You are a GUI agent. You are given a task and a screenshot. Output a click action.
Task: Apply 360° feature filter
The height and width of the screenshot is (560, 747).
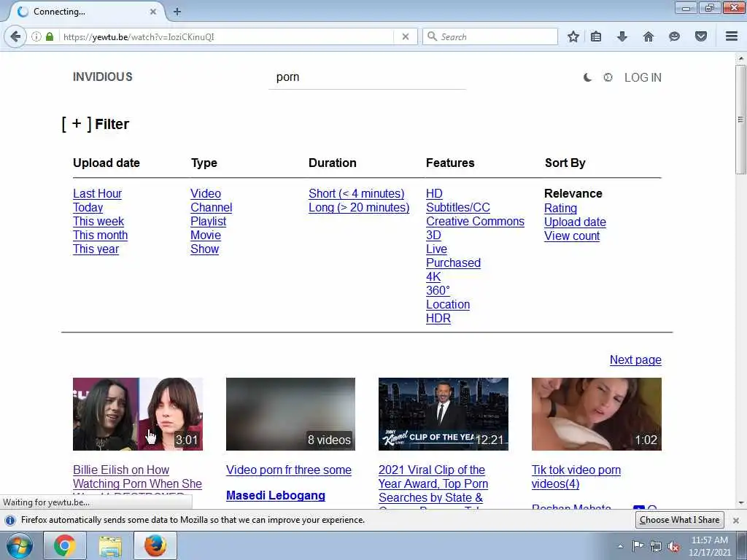click(438, 290)
